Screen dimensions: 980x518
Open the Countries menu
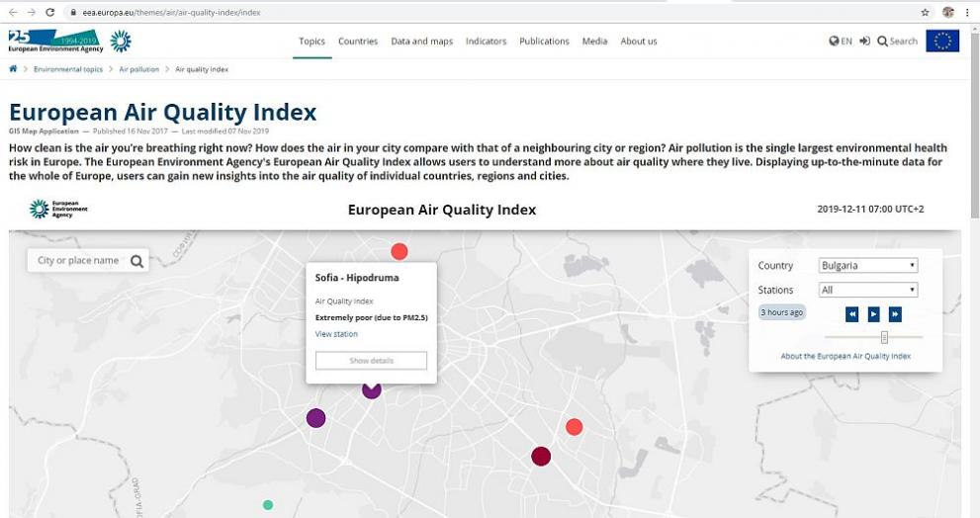(x=358, y=42)
